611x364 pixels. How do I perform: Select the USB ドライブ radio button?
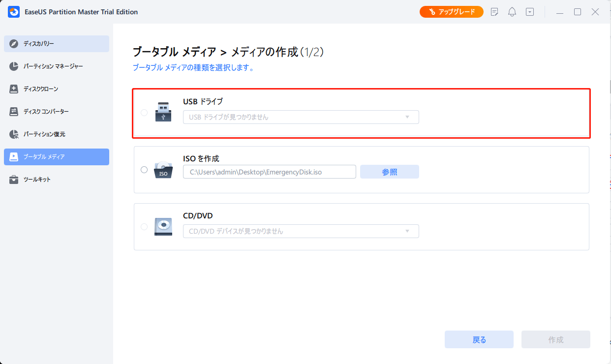click(144, 113)
